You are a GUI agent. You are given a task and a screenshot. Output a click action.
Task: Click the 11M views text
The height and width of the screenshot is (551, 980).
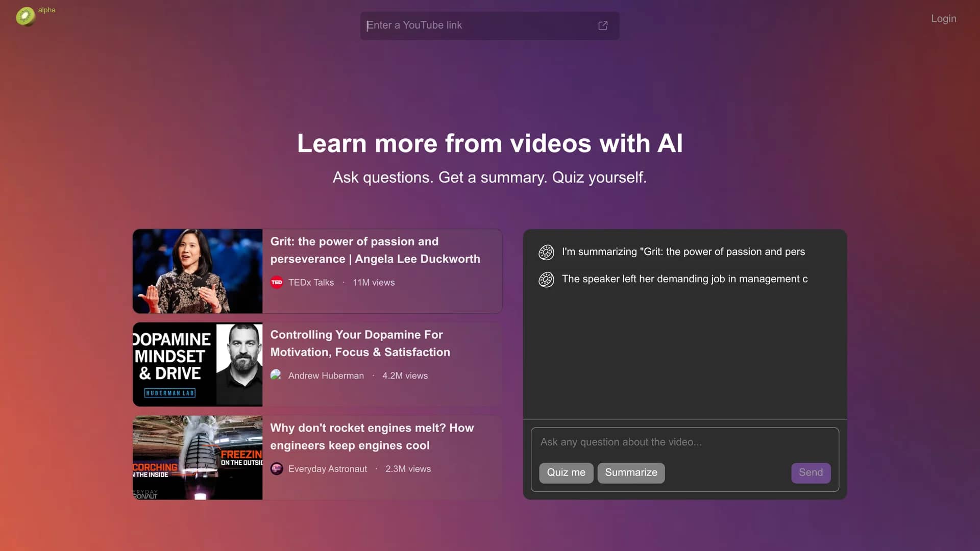point(374,282)
